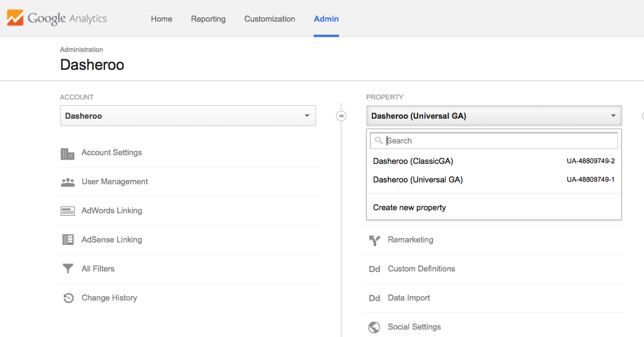Go to the Home tab
Image resolution: width=644 pixels, height=337 pixels.
coord(161,19)
